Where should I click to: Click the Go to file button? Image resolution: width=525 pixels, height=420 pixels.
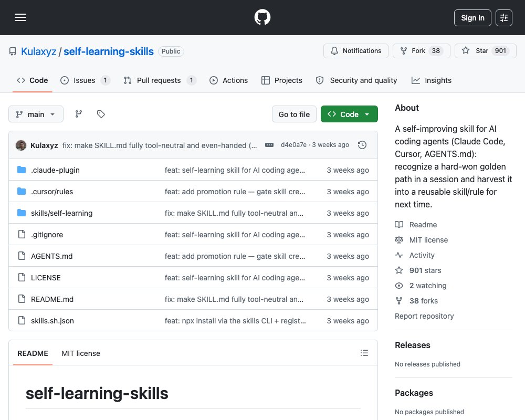pyautogui.click(x=294, y=114)
